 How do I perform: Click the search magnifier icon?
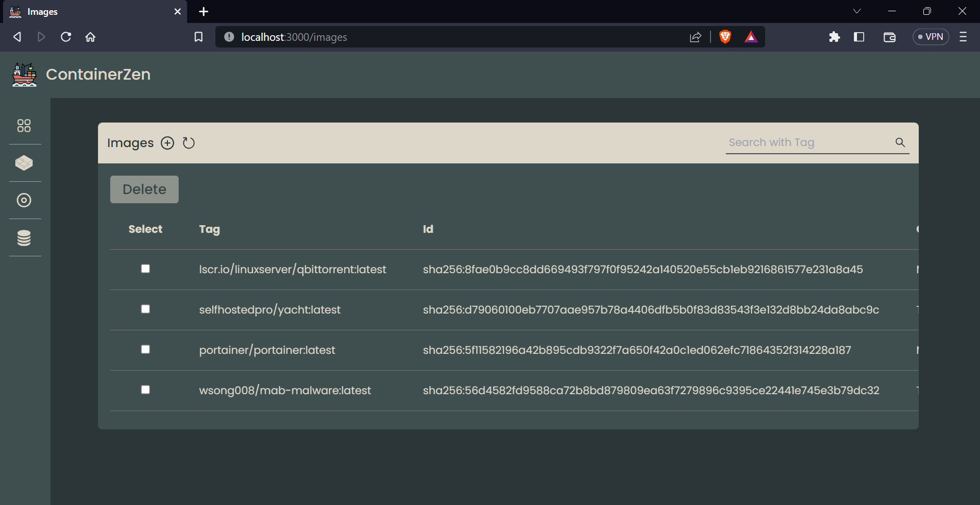coord(900,142)
